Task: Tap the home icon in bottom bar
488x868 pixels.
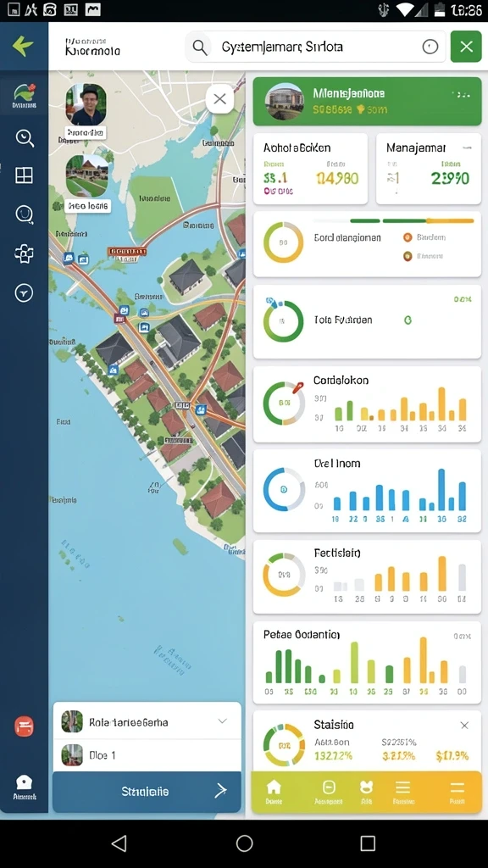Action: point(274,792)
